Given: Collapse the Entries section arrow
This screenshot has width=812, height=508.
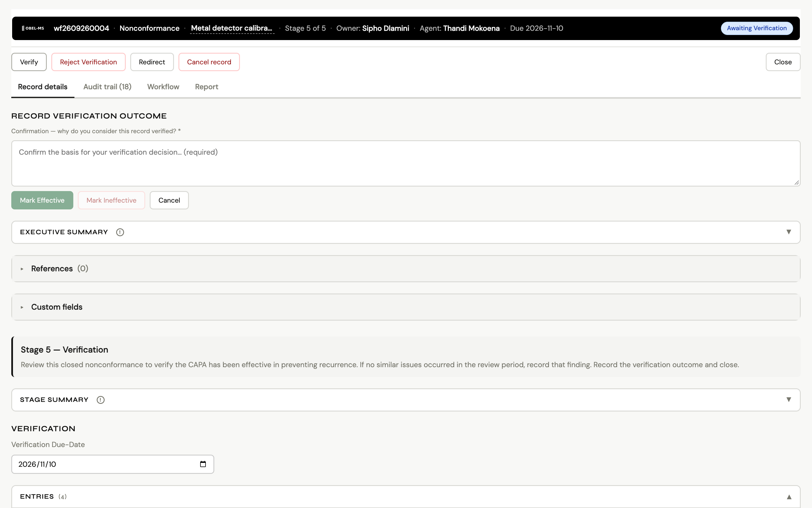Looking at the screenshot, I should 789,497.
